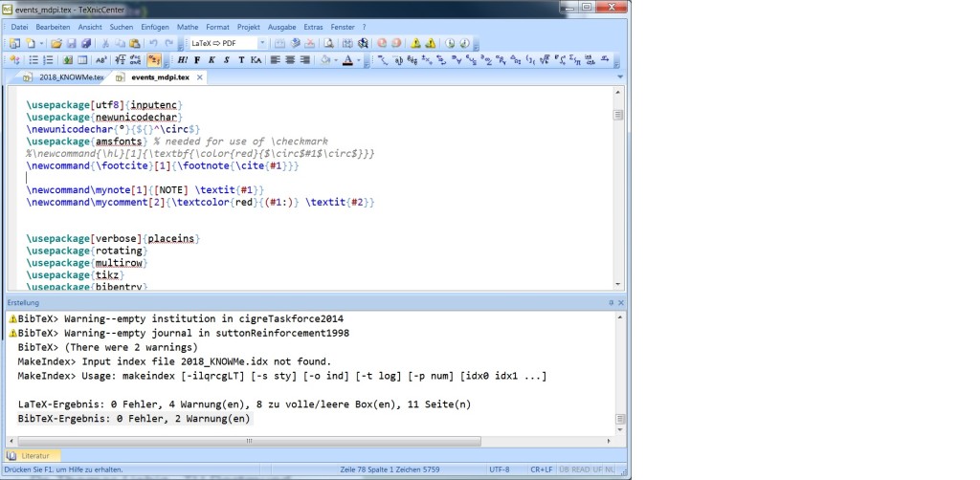Open the Mathe menu
980x480 pixels.
(188, 27)
